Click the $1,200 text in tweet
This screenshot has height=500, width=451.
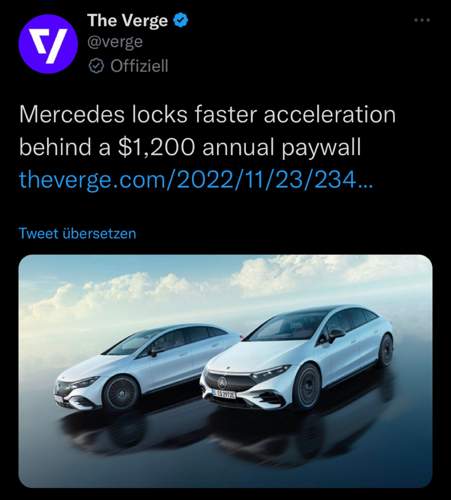[x=156, y=147]
